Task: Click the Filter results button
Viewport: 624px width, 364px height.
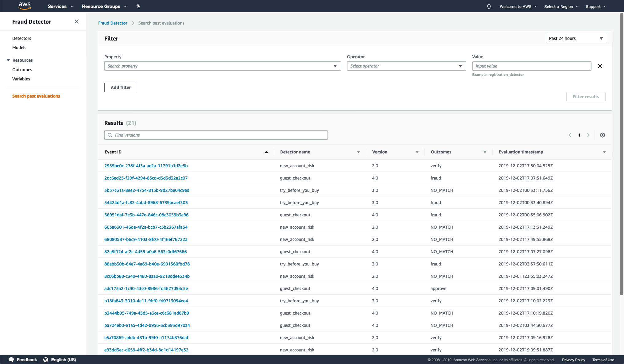Action: (x=586, y=97)
